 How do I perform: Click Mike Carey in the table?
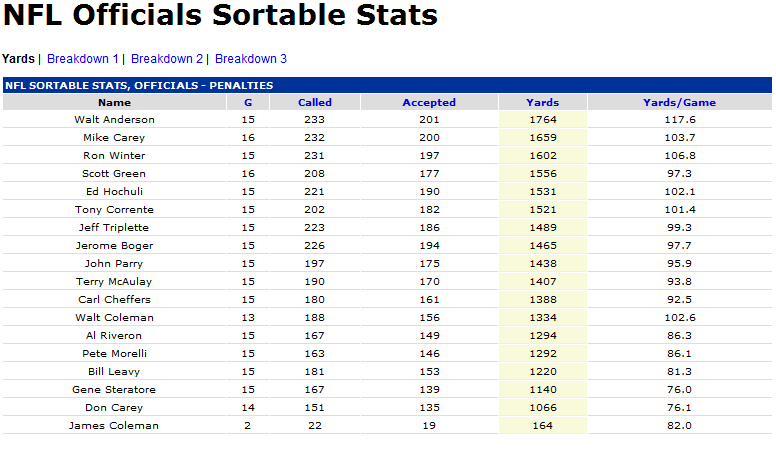pyautogui.click(x=114, y=138)
